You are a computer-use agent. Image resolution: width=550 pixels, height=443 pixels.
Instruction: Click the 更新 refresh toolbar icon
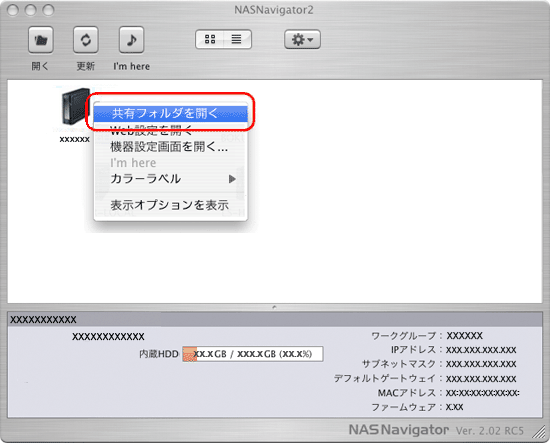86,40
